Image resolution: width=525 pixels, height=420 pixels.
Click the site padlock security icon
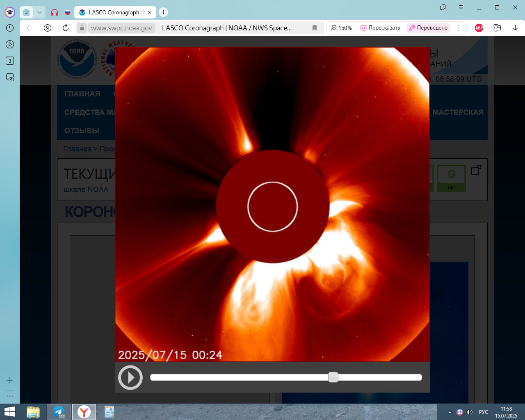pyautogui.click(x=82, y=28)
